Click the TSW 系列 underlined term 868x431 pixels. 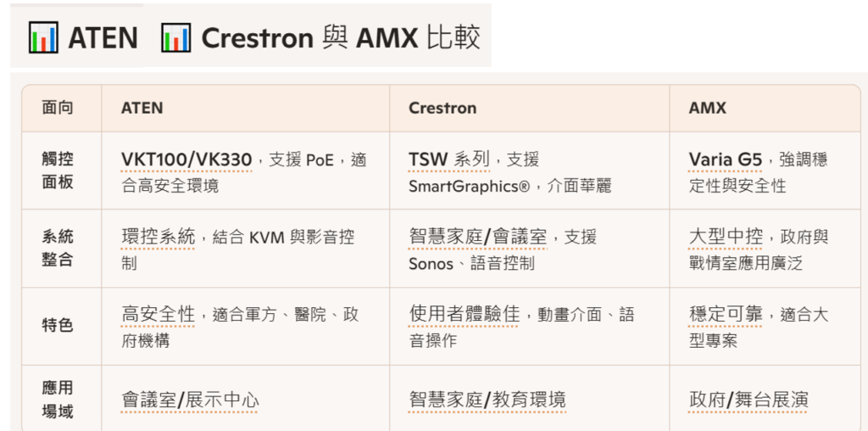[x=448, y=160]
